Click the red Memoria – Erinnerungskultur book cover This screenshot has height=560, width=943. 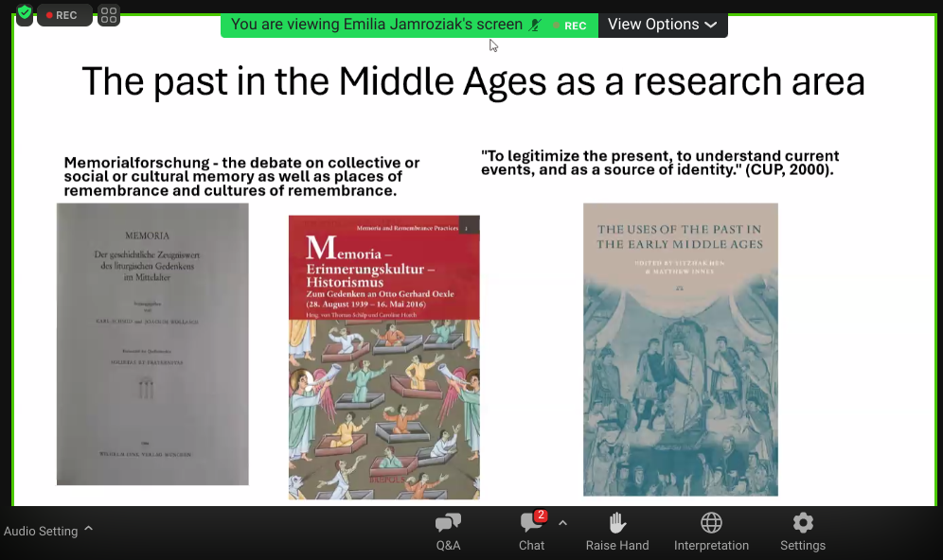click(383, 357)
